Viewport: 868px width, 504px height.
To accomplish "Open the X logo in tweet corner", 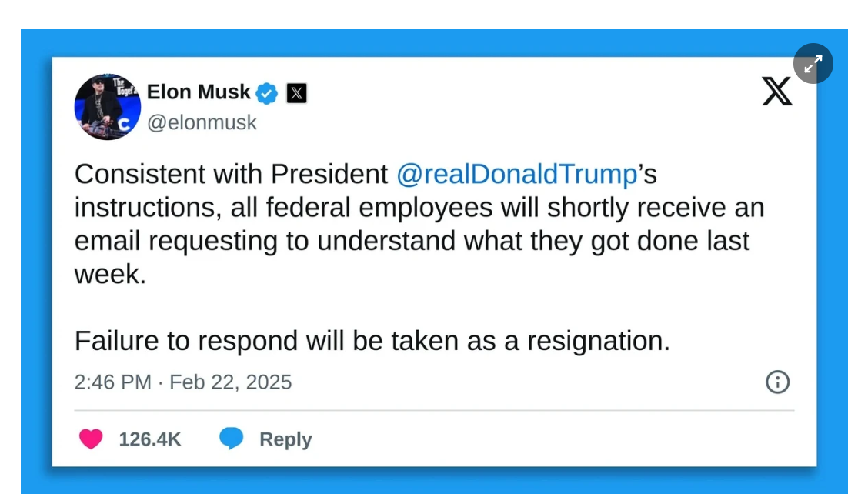I will pos(776,92).
